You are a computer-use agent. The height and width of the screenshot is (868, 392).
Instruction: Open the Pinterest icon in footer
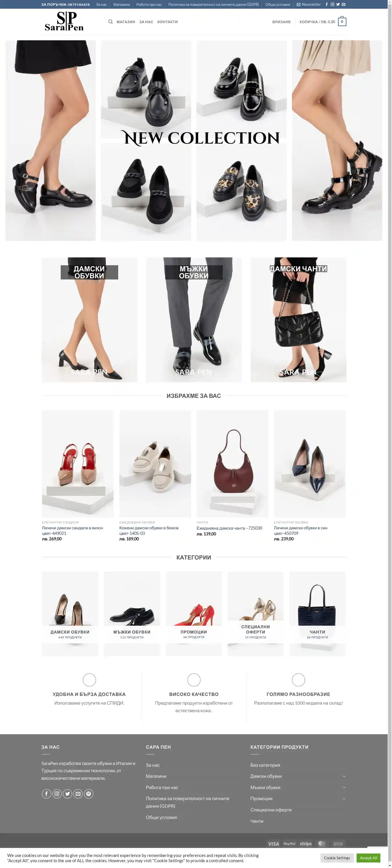(88, 793)
